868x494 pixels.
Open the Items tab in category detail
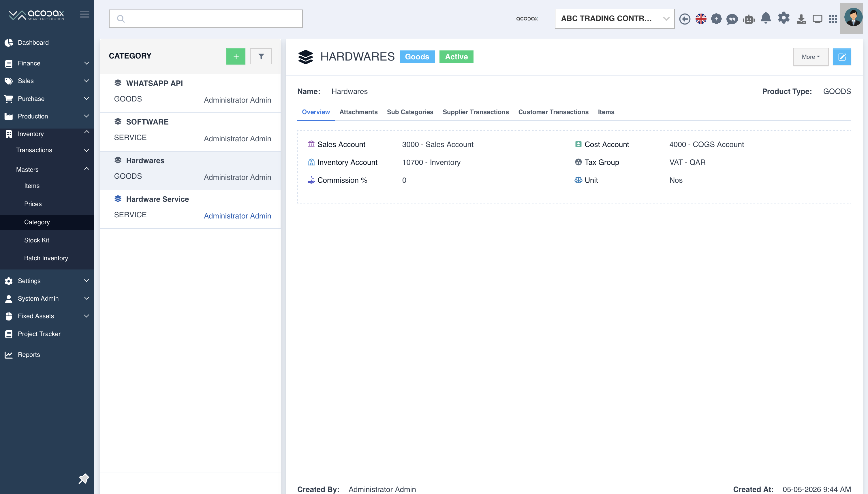(x=606, y=112)
